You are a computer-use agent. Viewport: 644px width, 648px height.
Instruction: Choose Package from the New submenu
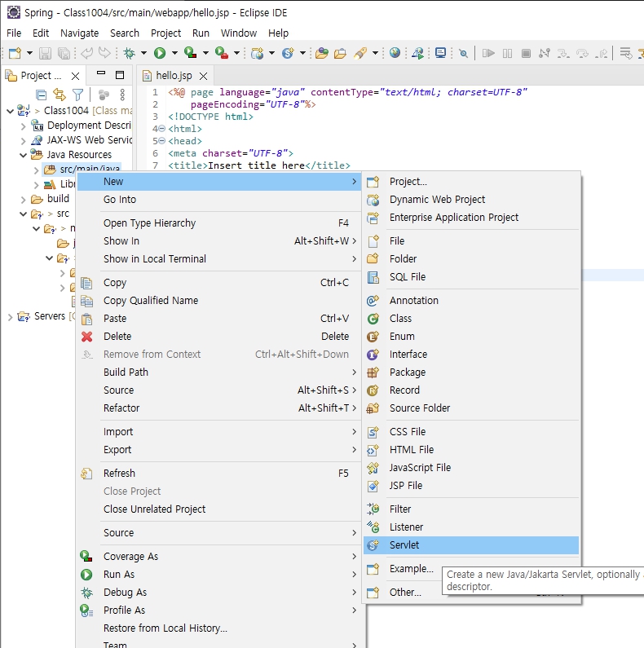coord(471,372)
